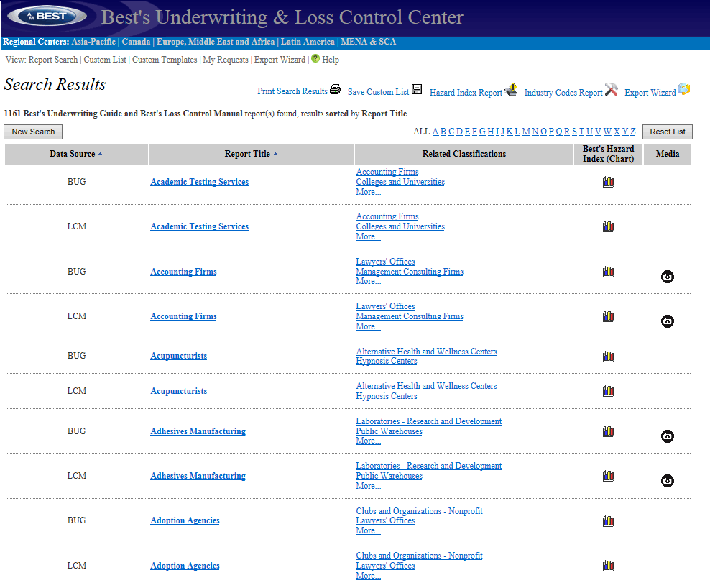Expand More... under LCM Adoption Agencies
Image resolution: width=710 pixels, height=588 pixels.
coord(368,576)
